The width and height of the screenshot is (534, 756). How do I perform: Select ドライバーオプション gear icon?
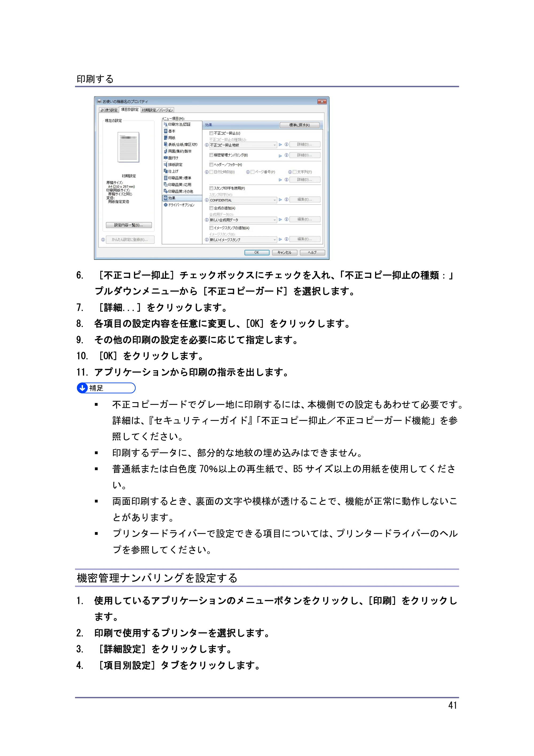[166, 205]
